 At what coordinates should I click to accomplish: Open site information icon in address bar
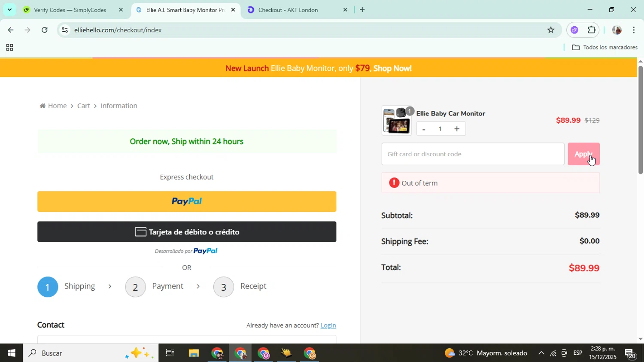click(x=65, y=30)
